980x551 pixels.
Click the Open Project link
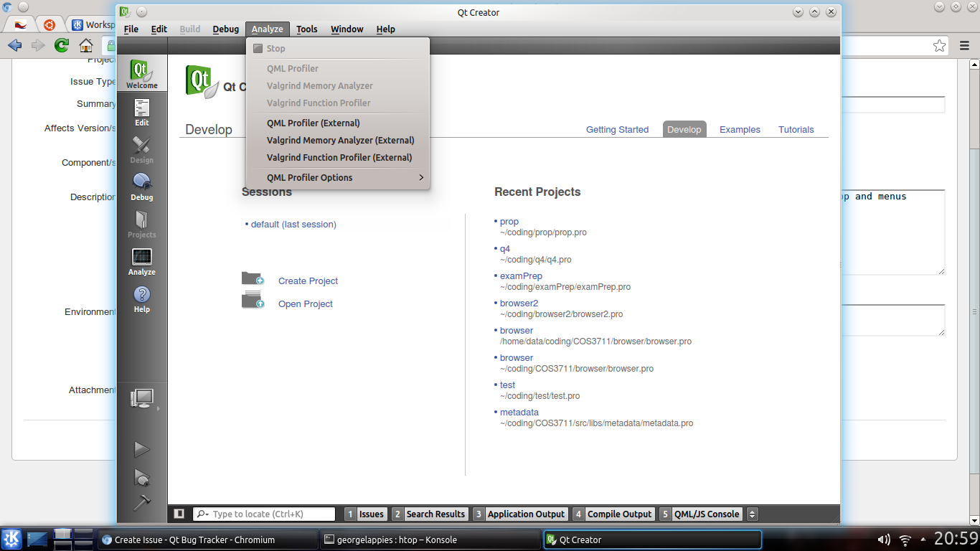click(306, 304)
